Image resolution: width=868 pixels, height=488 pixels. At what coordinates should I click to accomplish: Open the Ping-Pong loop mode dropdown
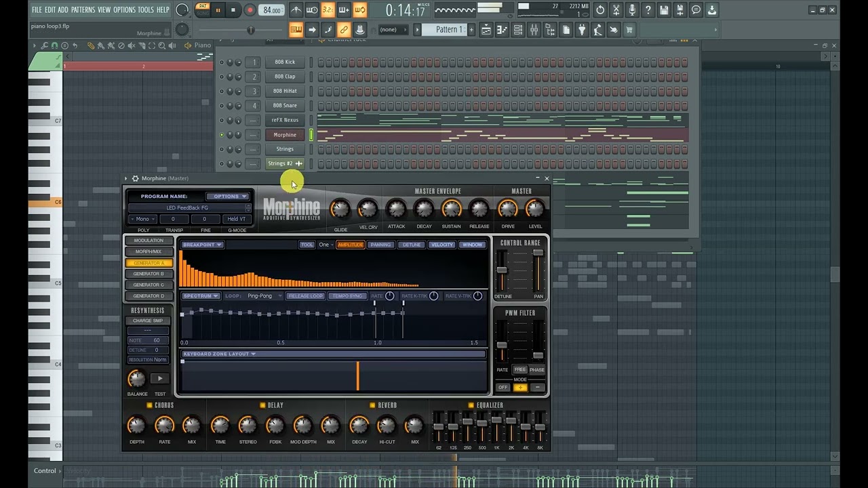tap(263, 296)
